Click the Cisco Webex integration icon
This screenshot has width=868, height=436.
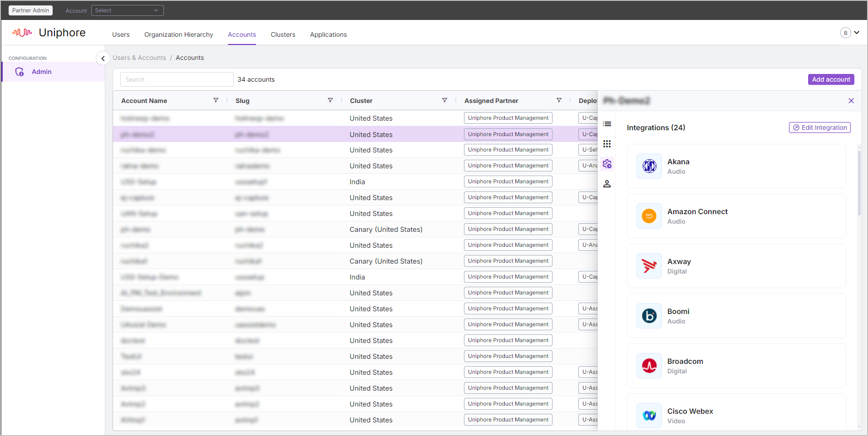(x=649, y=416)
